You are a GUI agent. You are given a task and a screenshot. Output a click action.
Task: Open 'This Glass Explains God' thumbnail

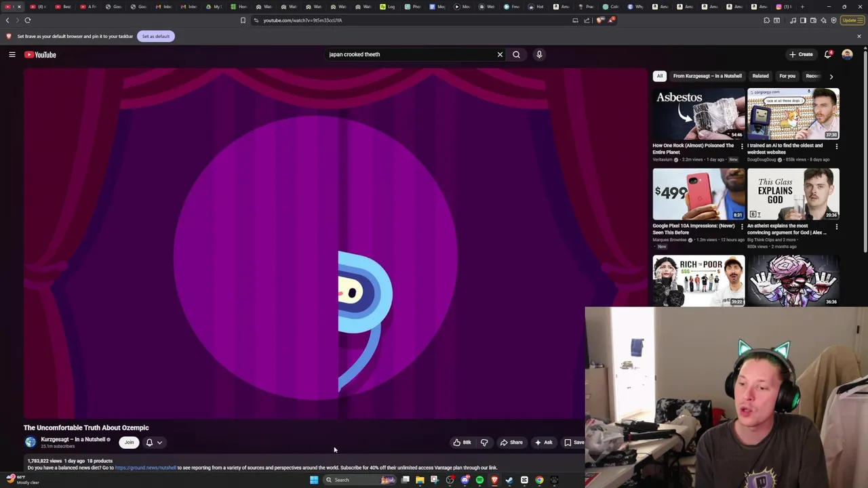click(793, 194)
